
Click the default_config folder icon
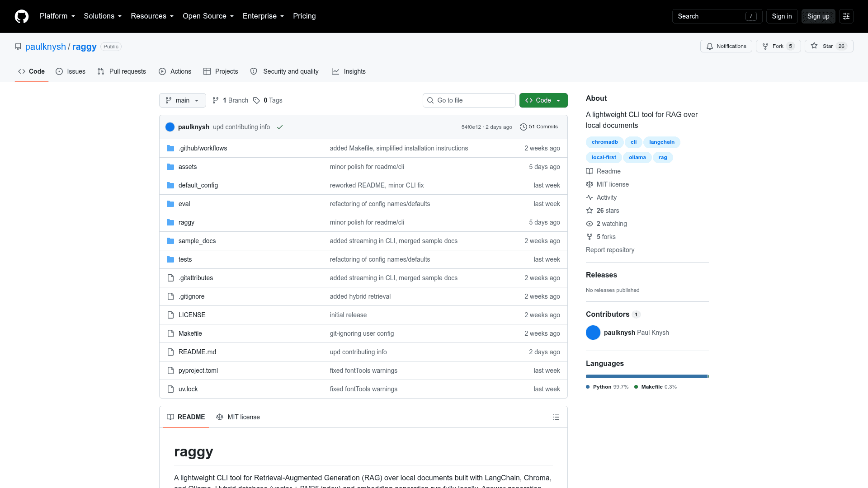(170, 185)
